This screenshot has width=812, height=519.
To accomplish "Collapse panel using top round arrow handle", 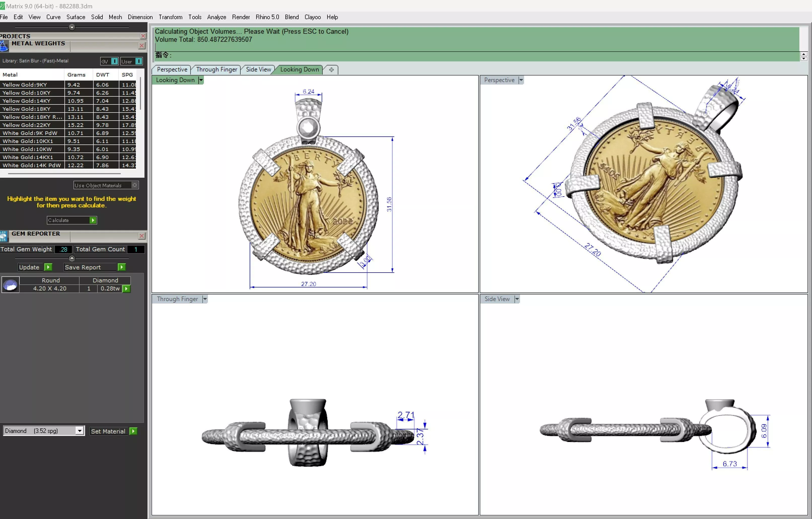I will pos(72,27).
